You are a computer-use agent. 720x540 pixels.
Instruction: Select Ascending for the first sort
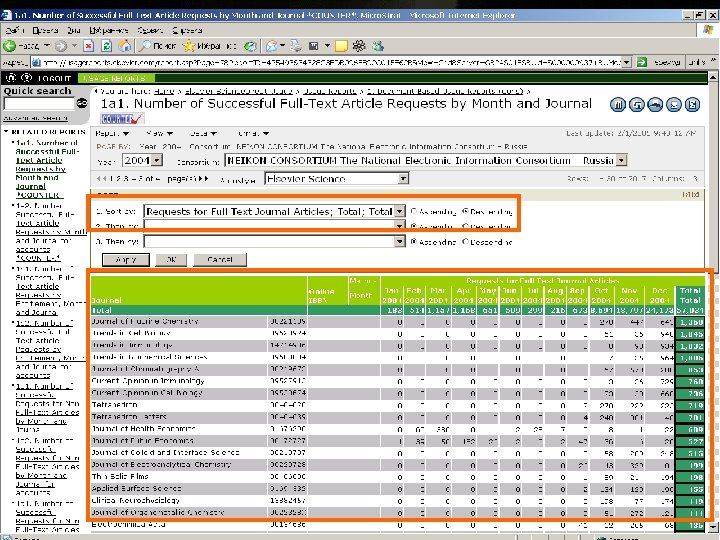click(415, 212)
